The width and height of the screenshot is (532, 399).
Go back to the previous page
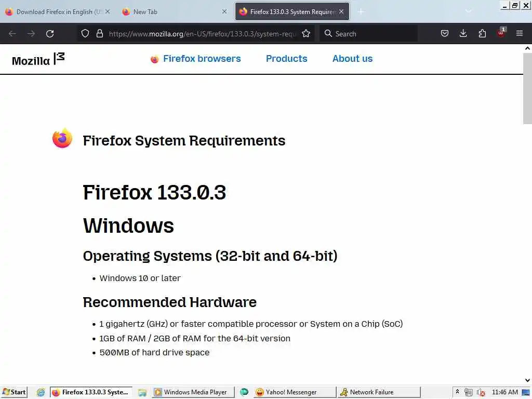pos(12,34)
